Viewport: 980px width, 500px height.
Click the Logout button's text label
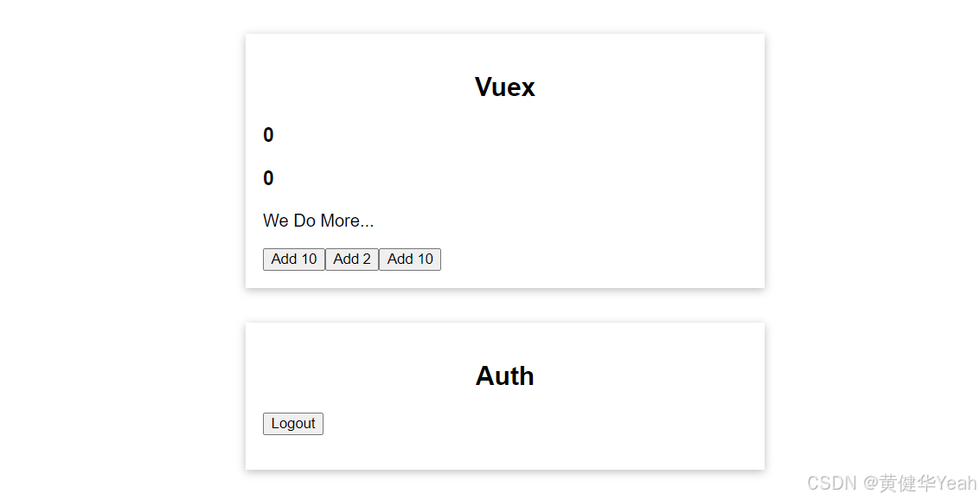tap(292, 423)
